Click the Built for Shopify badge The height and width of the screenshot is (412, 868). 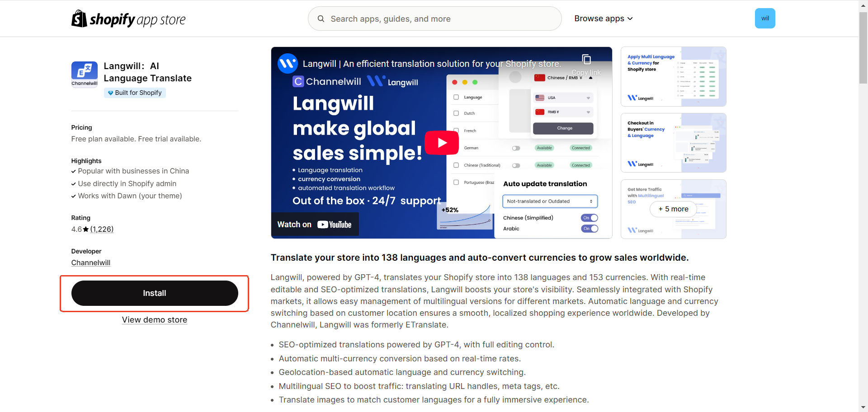pos(135,93)
